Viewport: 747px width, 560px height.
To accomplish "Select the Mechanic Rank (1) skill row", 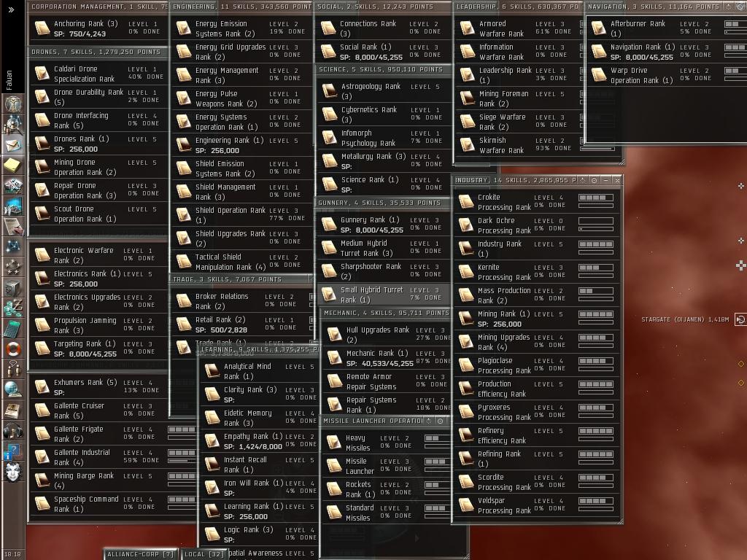I will click(x=387, y=358).
